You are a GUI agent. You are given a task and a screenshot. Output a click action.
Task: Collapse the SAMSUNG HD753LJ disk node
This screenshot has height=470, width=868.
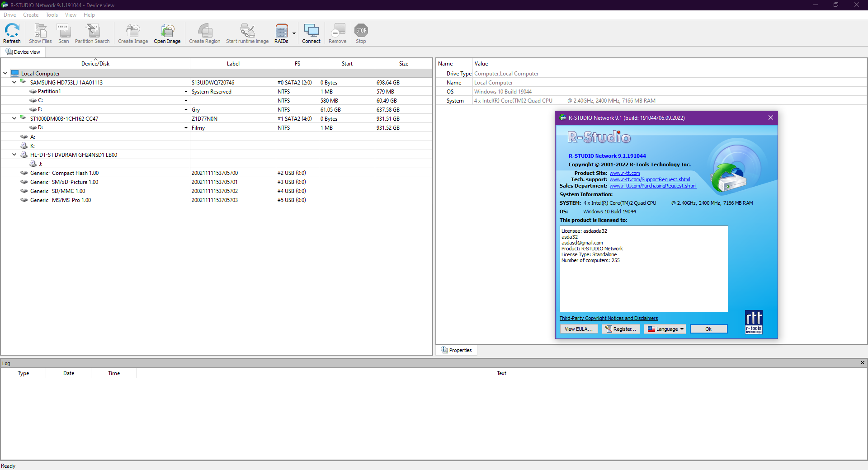tap(14, 82)
